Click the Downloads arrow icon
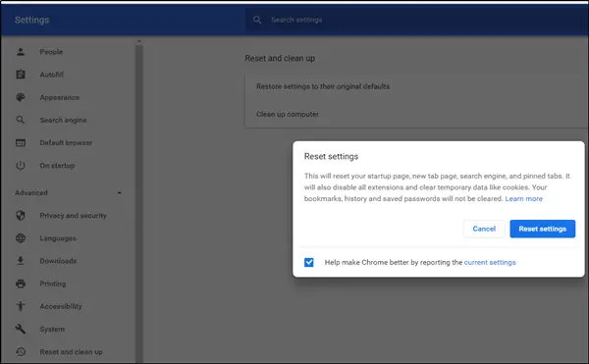This screenshot has width=589, height=364. point(21,261)
